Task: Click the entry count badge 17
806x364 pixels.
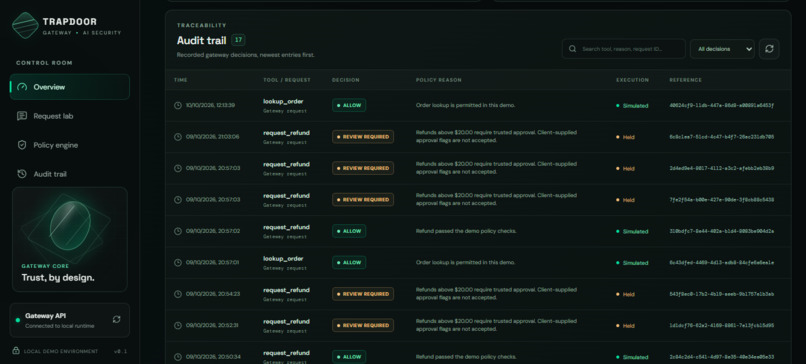Action: pyautogui.click(x=238, y=40)
